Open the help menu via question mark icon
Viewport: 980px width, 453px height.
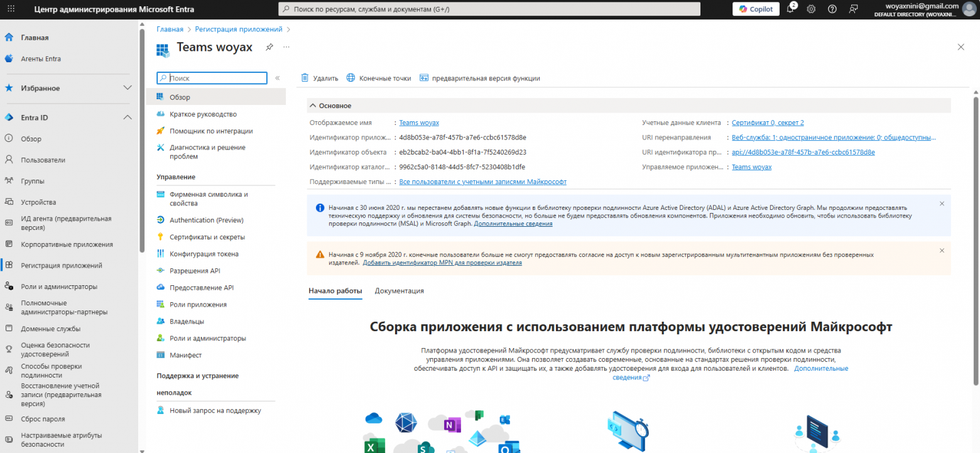pos(832,9)
